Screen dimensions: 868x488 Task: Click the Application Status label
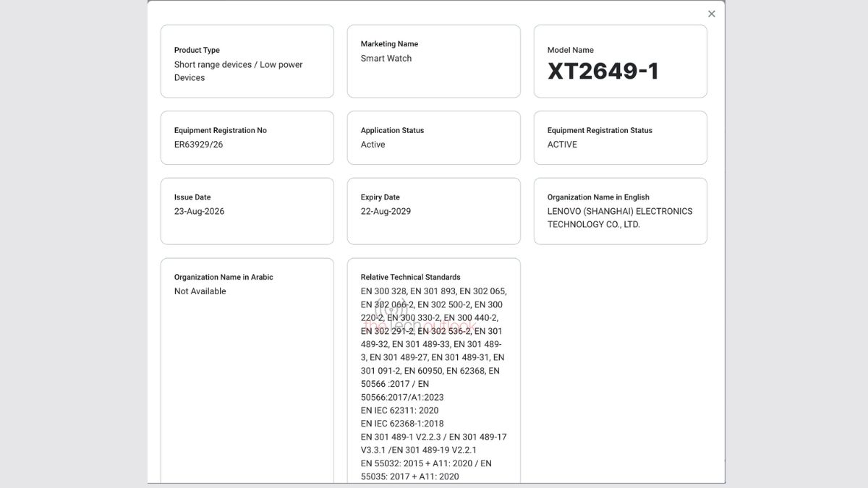392,130
